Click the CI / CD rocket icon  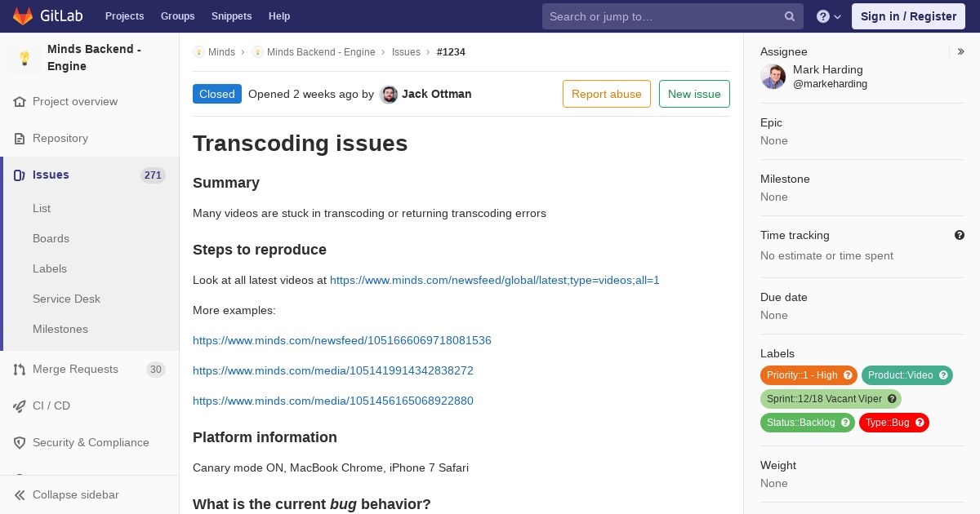20,406
